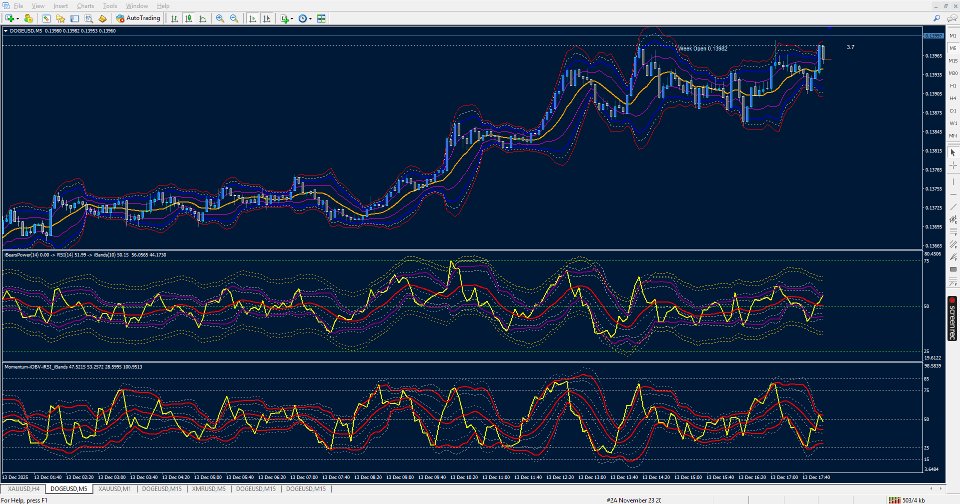
Task: Switch timeframe to W1
Action: pos(953,123)
